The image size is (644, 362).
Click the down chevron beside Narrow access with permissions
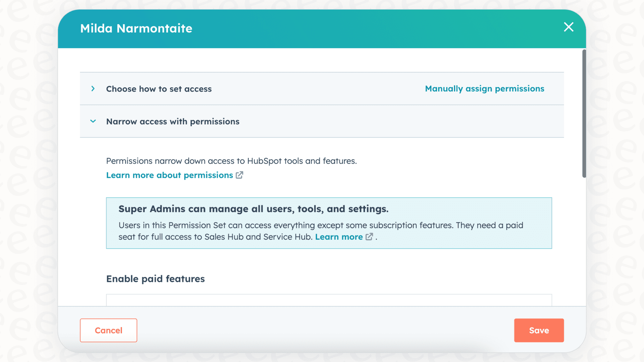coord(93,121)
